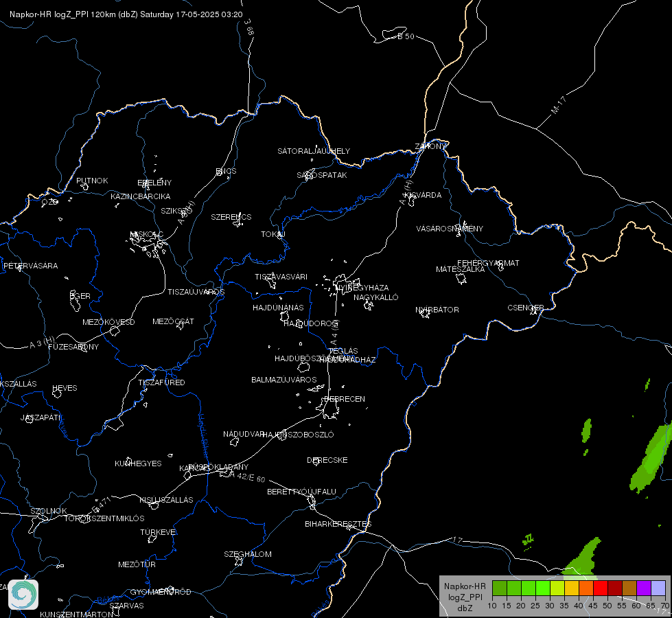Viewport: 672px width, 618px height.
Task: Click the JÁSZAPÁTI label
Action: [x=40, y=417]
